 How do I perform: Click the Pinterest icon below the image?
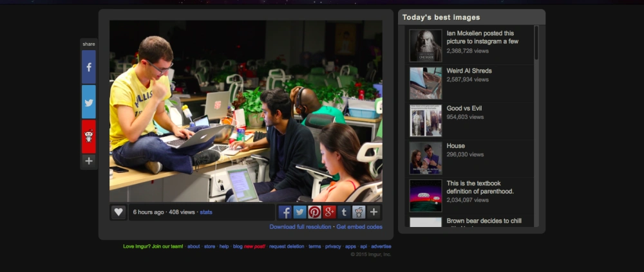[x=314, y=212]
